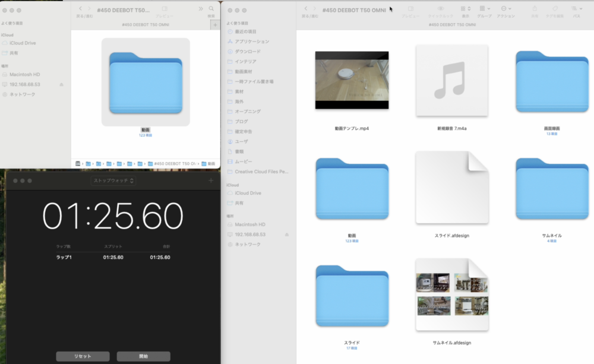Image resolution: width=594 pixels, height=364 pixels.
Task: Click eject icon beside 192.168.68.53 in left sidebar
Action: tap(62, 84)
